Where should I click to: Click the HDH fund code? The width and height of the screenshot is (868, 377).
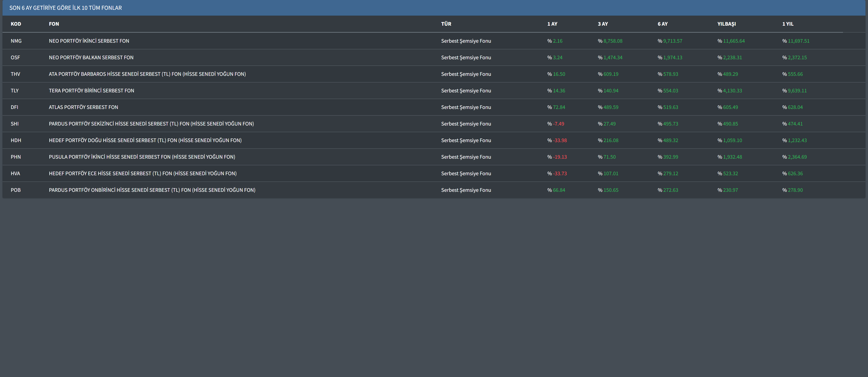pyautogui.click(x=16, y=140)
